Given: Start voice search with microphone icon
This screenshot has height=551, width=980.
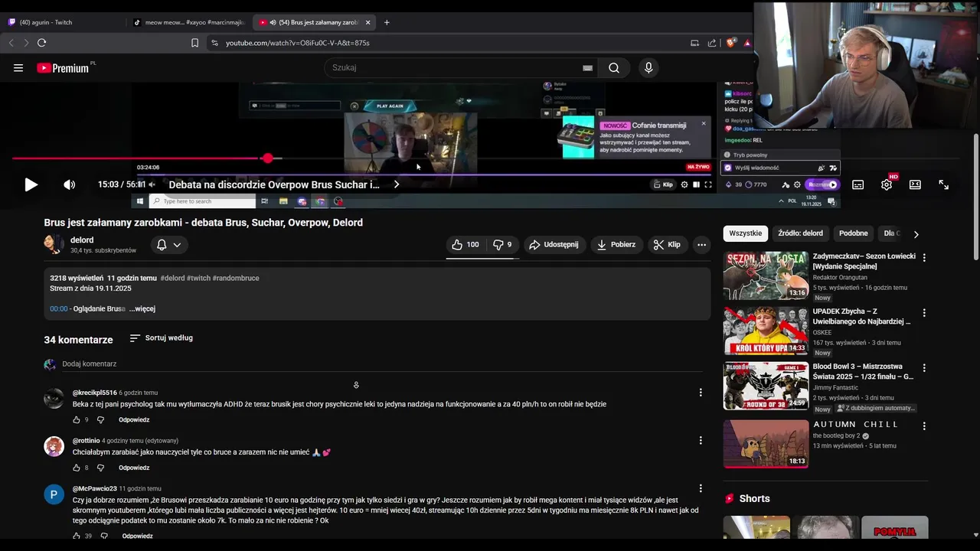Looking at the screenshot, I should click(648, 67).
